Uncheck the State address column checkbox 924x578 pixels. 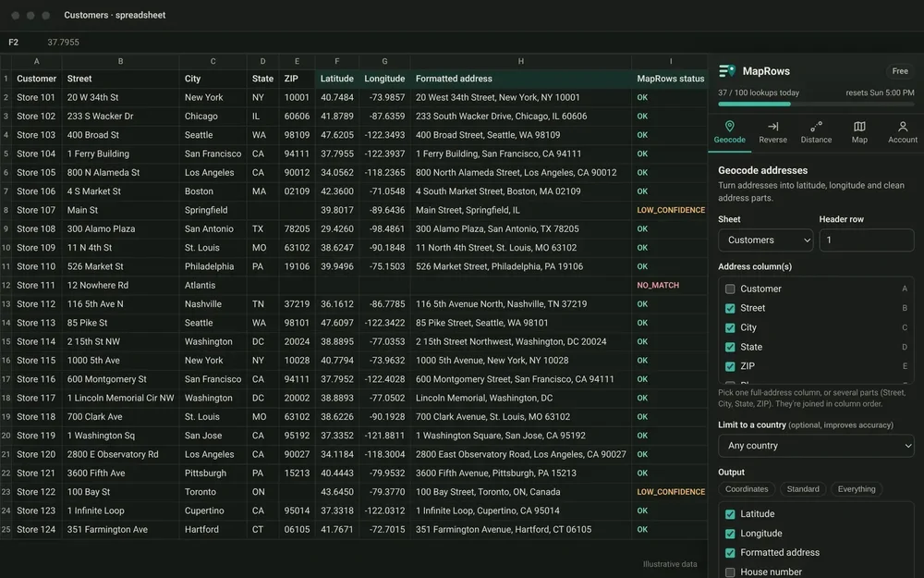[x=730, y=348]
